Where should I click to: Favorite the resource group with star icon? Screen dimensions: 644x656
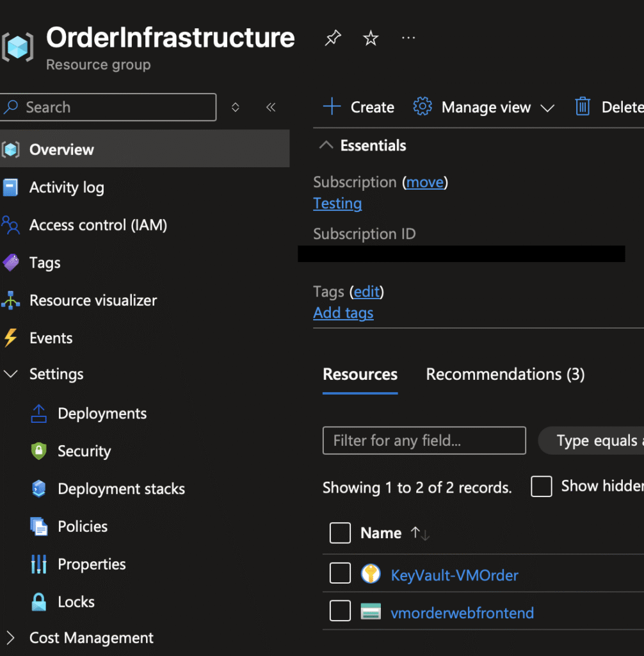pos(371,38)
